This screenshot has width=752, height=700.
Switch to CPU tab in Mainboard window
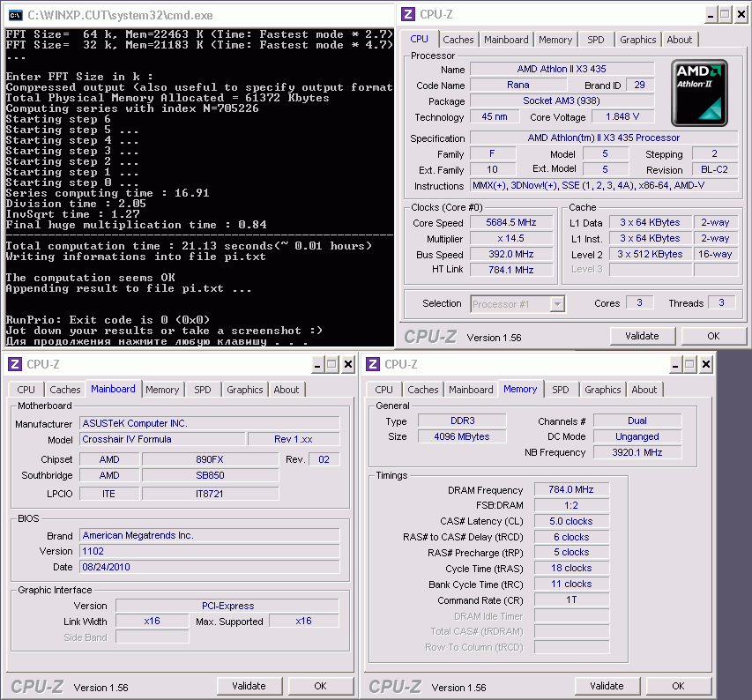click(26, 390)
